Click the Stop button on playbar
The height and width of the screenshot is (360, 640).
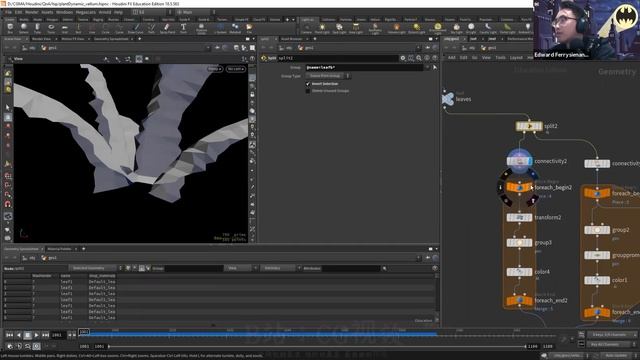(x=27, y=335)
